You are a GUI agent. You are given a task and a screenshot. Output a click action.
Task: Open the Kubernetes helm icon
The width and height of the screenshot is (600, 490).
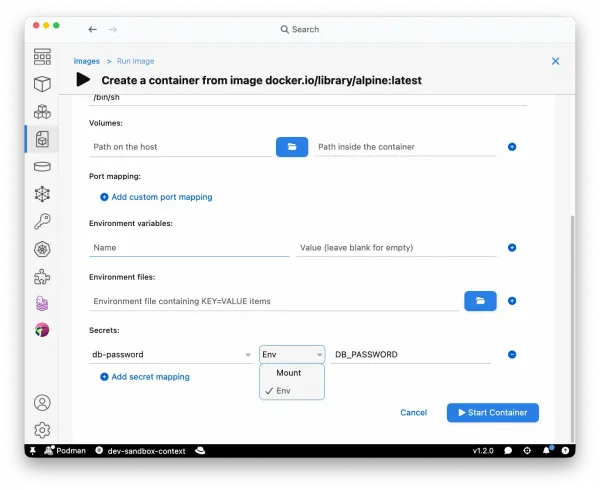[x=42, y=249]
